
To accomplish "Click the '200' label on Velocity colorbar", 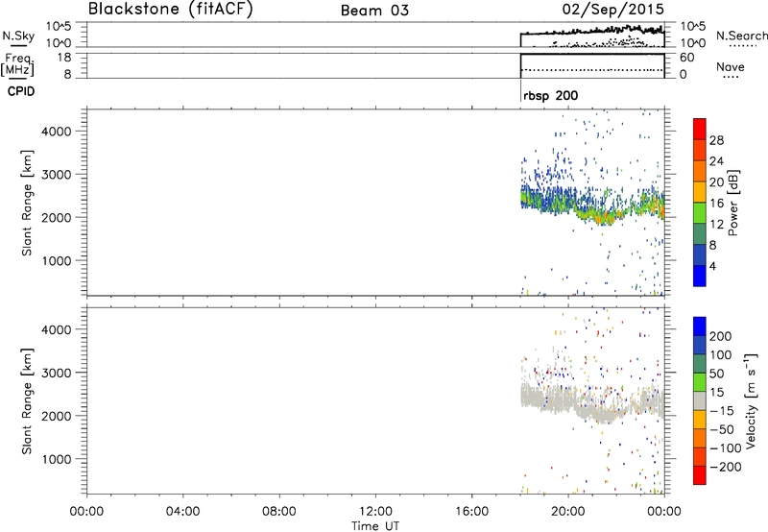I will point(721,336).
